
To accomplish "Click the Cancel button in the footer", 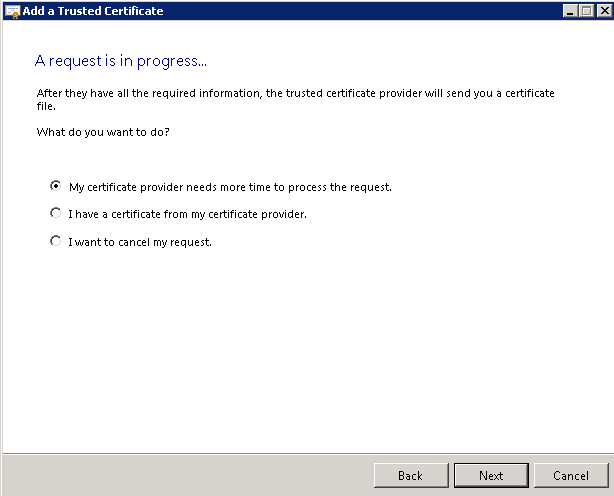I will point(570,475).
